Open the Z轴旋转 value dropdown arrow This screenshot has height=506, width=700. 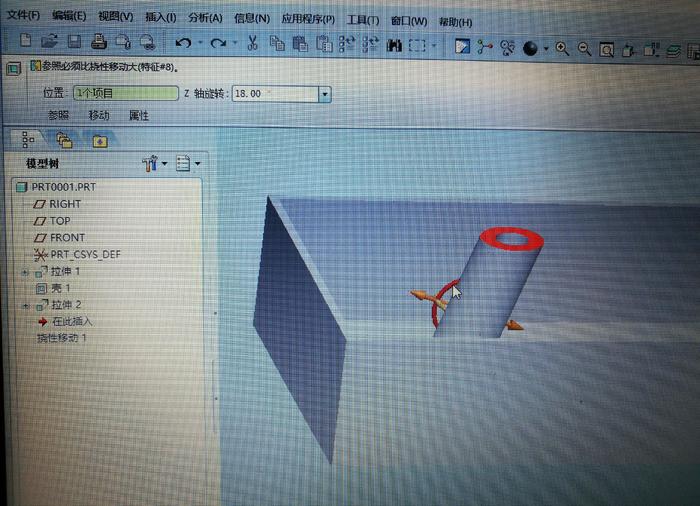pyautogui.click(x=325, y=94)
